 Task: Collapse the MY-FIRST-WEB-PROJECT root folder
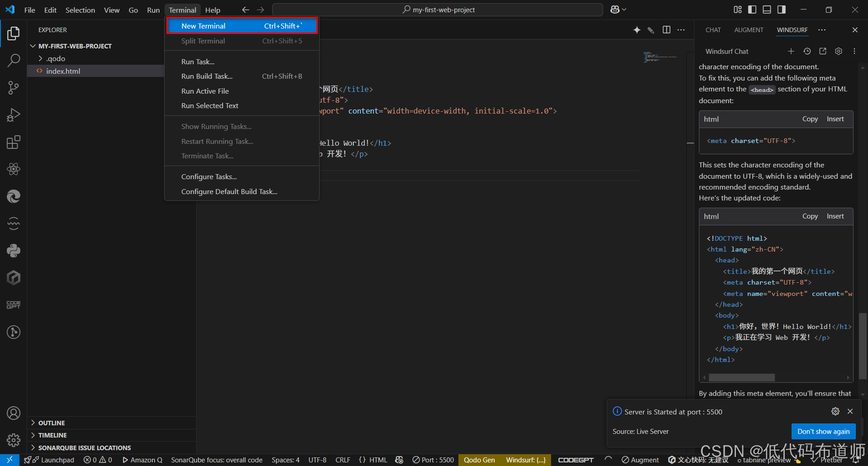pyautogui.click(x=33, y=46)
